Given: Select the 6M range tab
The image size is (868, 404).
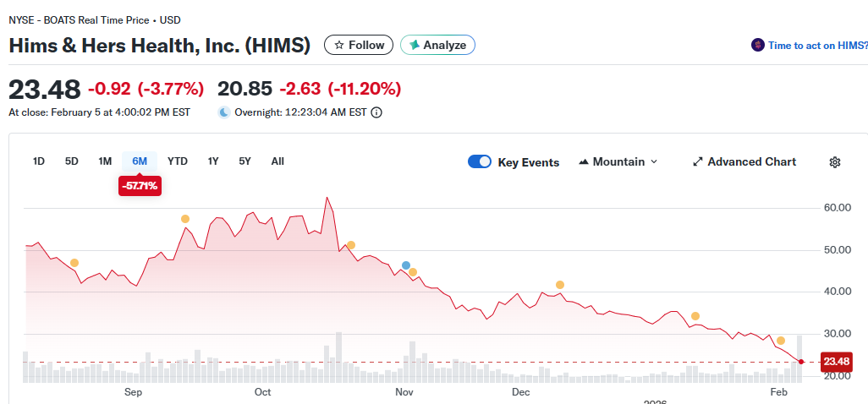Looking at the screenshot, I should (140, 161).
